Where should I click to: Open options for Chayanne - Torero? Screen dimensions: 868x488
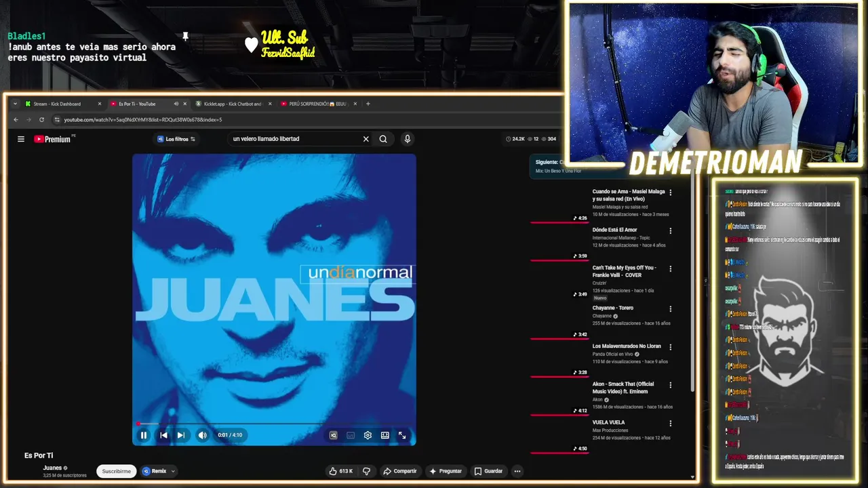click(x=671, y=308)
